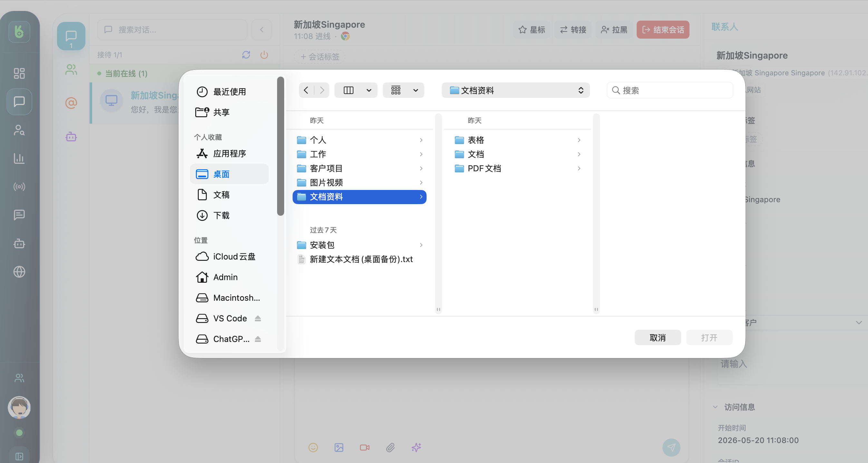Cancel the file dialog with 取消
The height and width of the screenshot is (463, 868).
coord(657,337)
